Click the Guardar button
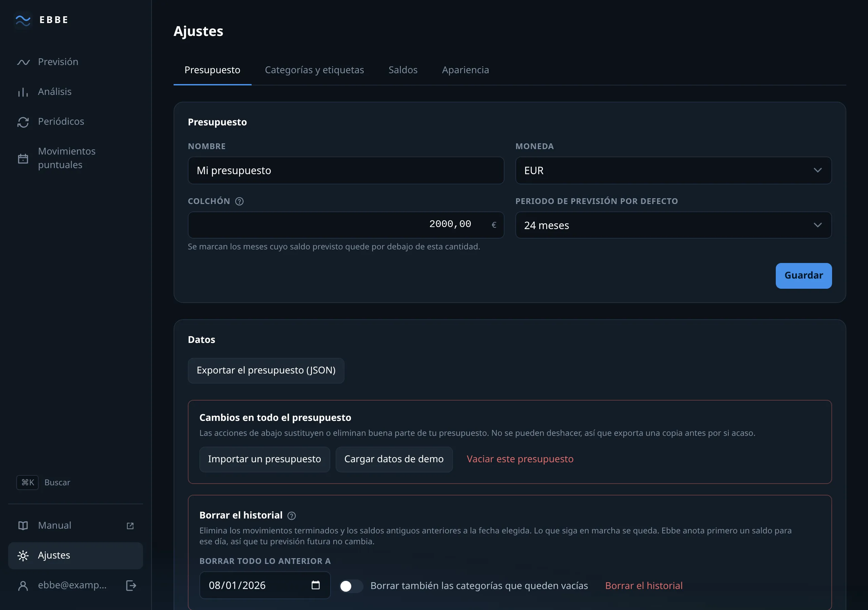Screen dimensions: 868x610 click(803, 276)
